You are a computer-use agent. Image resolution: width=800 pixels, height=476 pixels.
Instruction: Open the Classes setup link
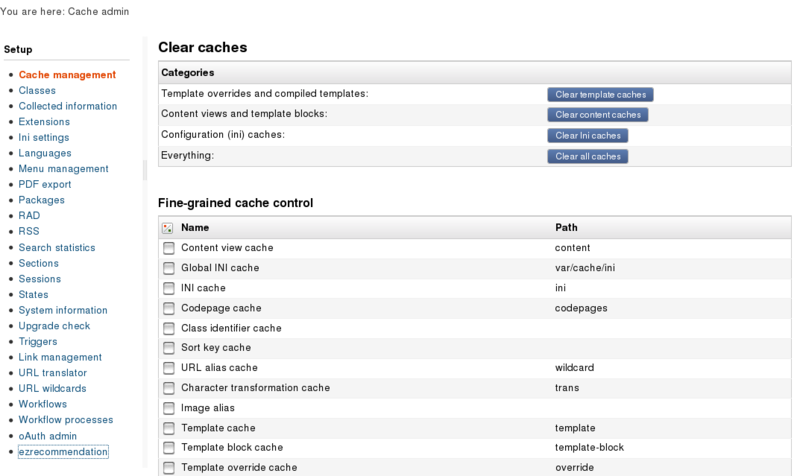click(37, 90)
